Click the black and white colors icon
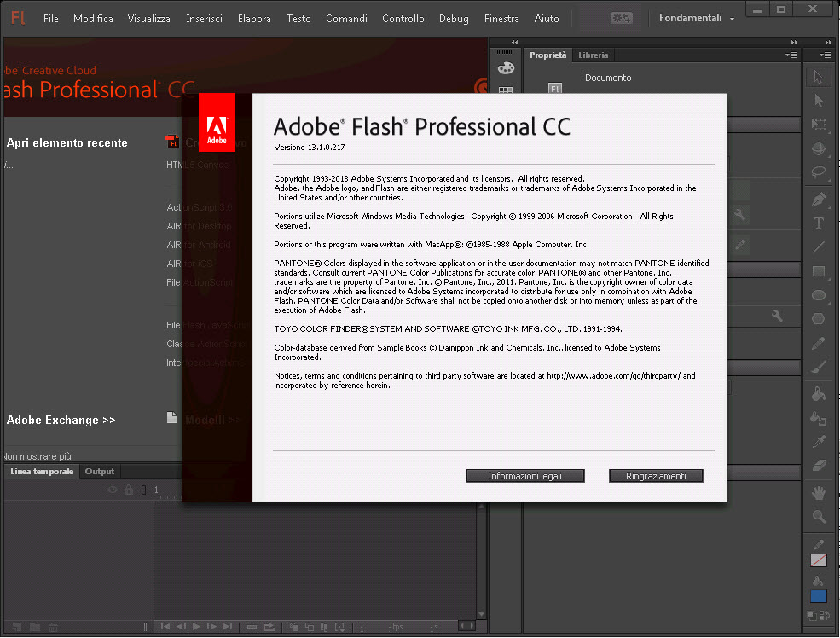The height and width of the screenshot is (638, 840). click(812, 616)
